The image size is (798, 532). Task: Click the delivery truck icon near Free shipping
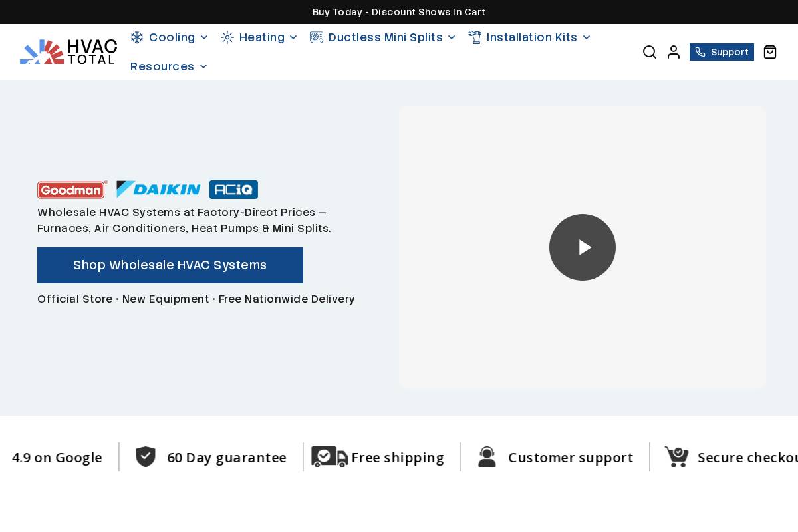click(331, 457)
